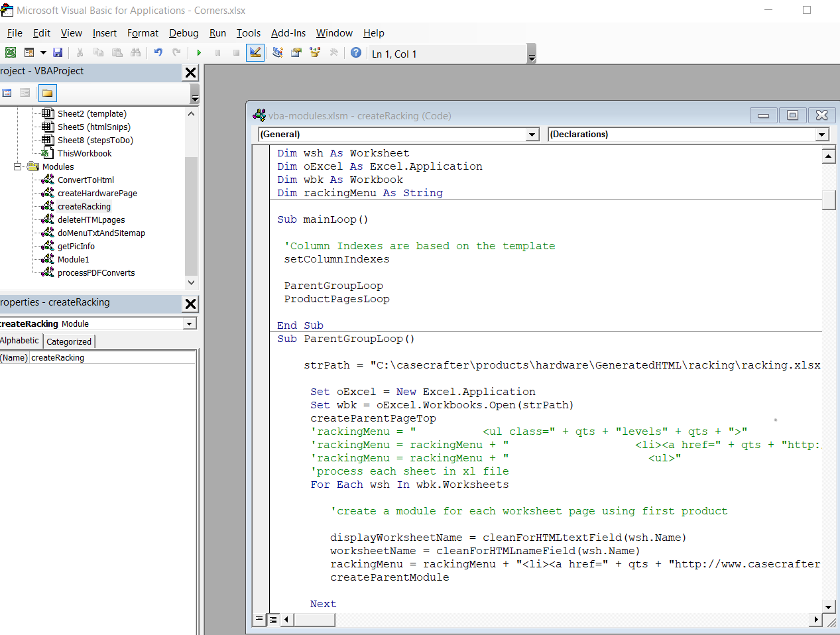This screenshot has height=635, width=840.
Task: Save the project with the floppy disk icon
Action: point(58,53)
